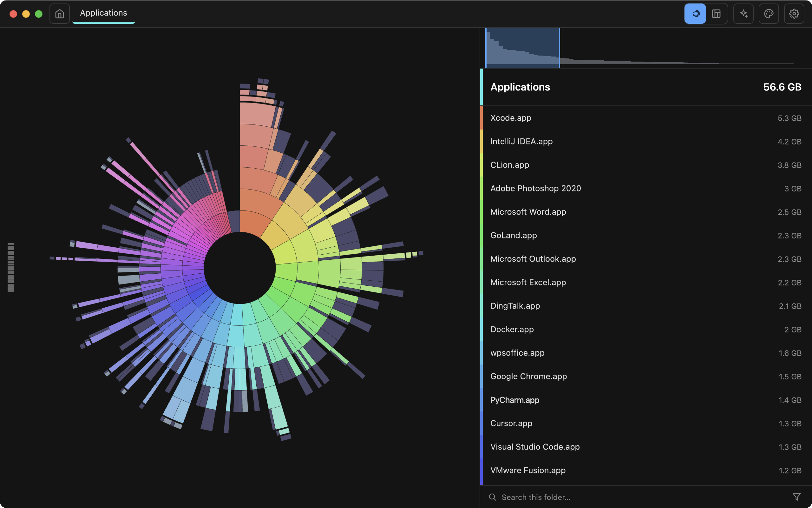Switch to sunburst chart view
The height and width of the screenshot is (508, 812).
click(x=695, y=14)
